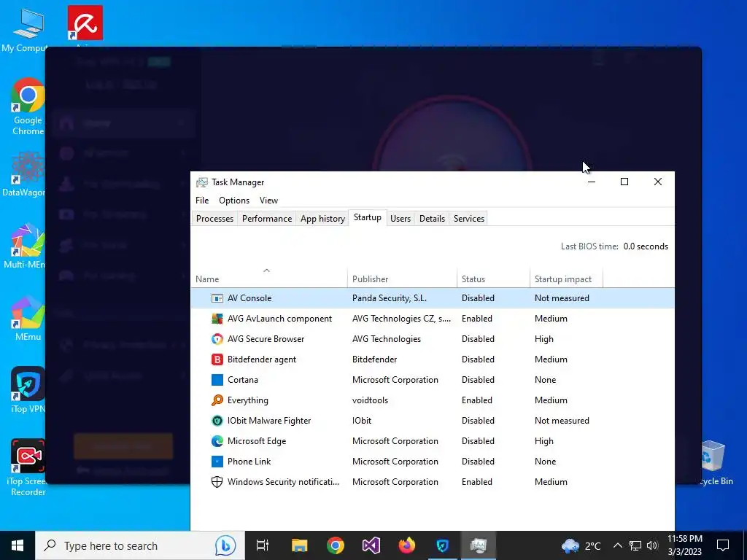The height and width of the screenshot is (560, 747).
Task: Open Avira shortcut on the desktop
Action: [85, 24]
